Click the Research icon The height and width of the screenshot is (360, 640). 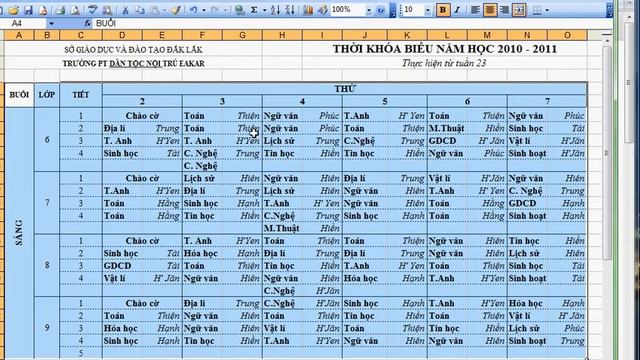[x=107, y=10]
